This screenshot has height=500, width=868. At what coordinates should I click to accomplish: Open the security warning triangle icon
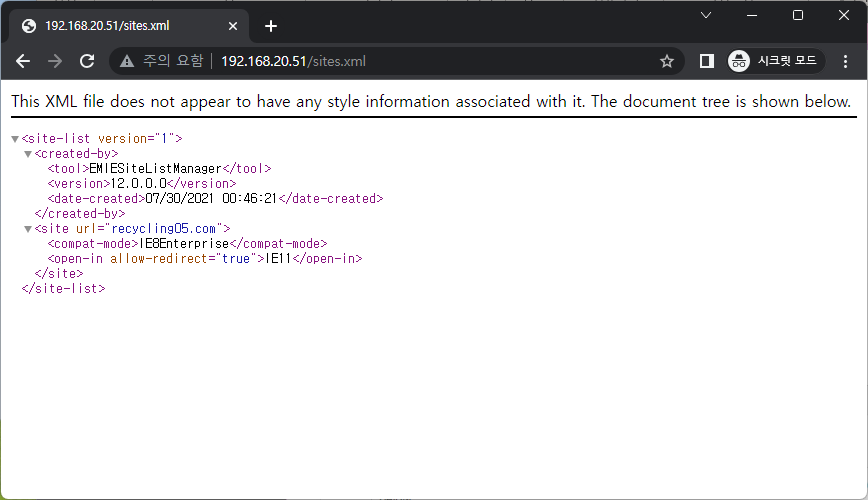tap(127, 61)
